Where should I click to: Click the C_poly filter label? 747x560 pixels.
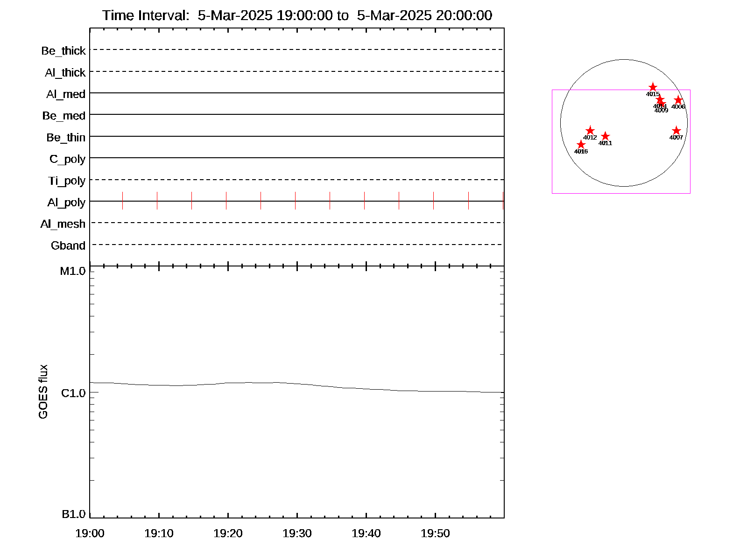(68, 159)
